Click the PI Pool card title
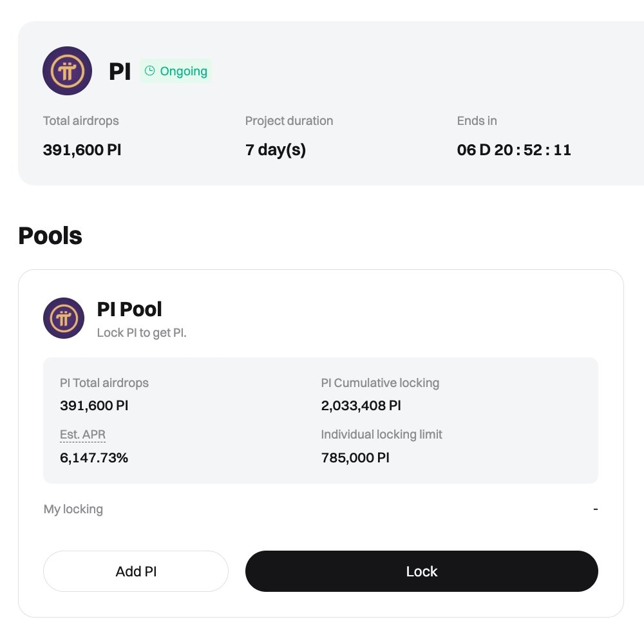This screenshot has height=644, width=644. pos(129,310)
